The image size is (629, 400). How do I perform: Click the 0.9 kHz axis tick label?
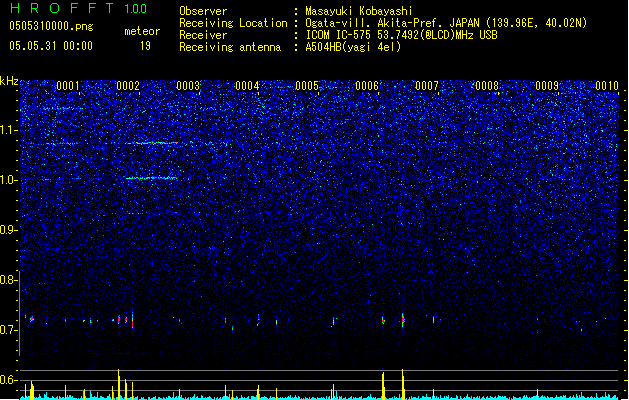tap(9, 230)
